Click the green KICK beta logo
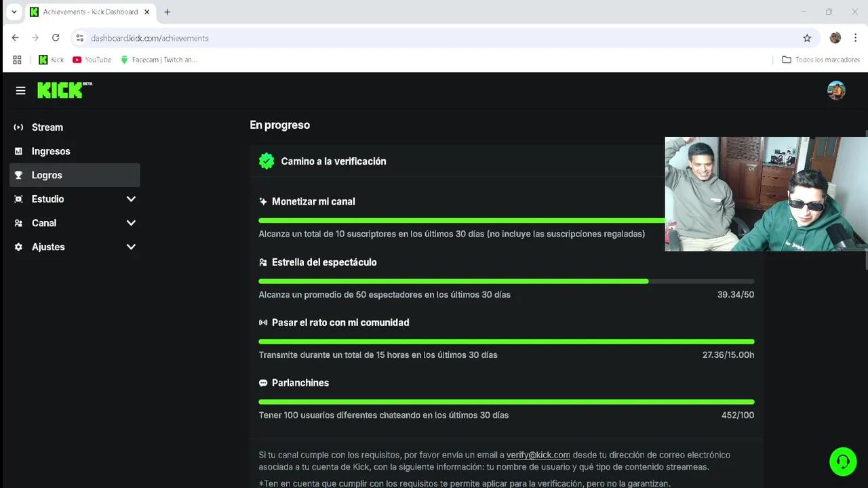This screenshot has height=488, width=868. click(x=64, y=90)
